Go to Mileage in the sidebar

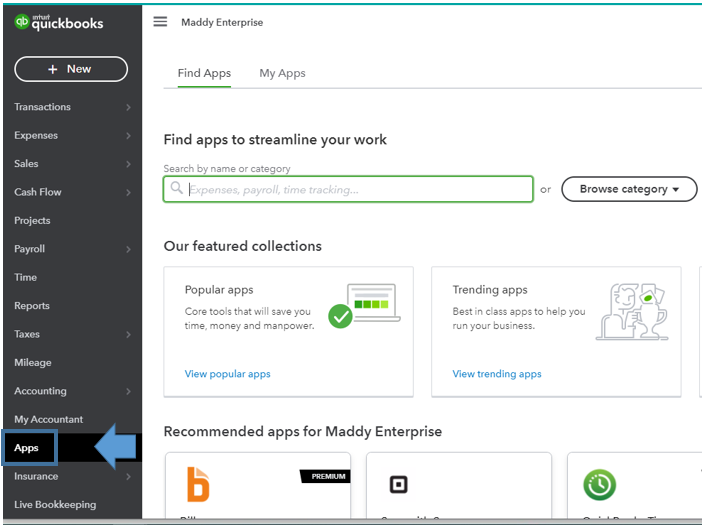32,363
